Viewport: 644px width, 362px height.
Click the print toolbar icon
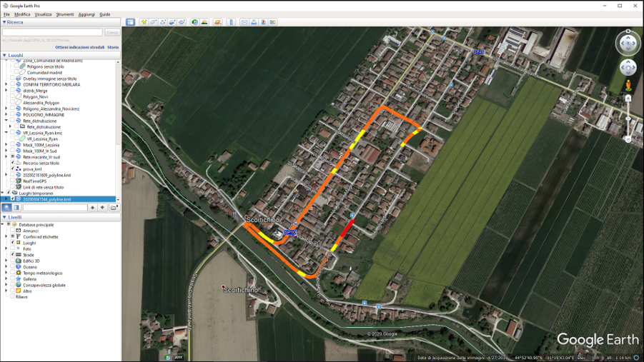click(253, 22)
